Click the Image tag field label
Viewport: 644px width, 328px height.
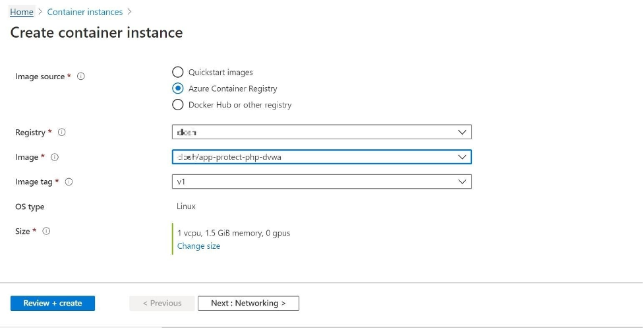pos(34,181)
